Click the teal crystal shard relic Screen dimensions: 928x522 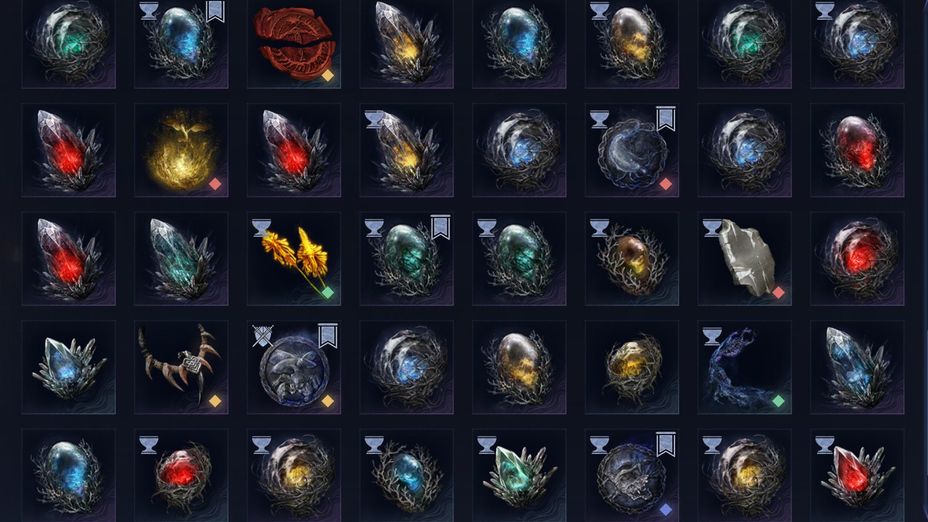click(x=181, y=259)
